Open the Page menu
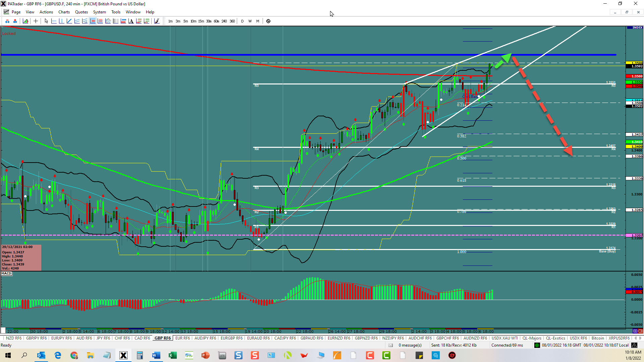Image resolution: width=644 pixels, height=362 pixels. tap(16, 12)
